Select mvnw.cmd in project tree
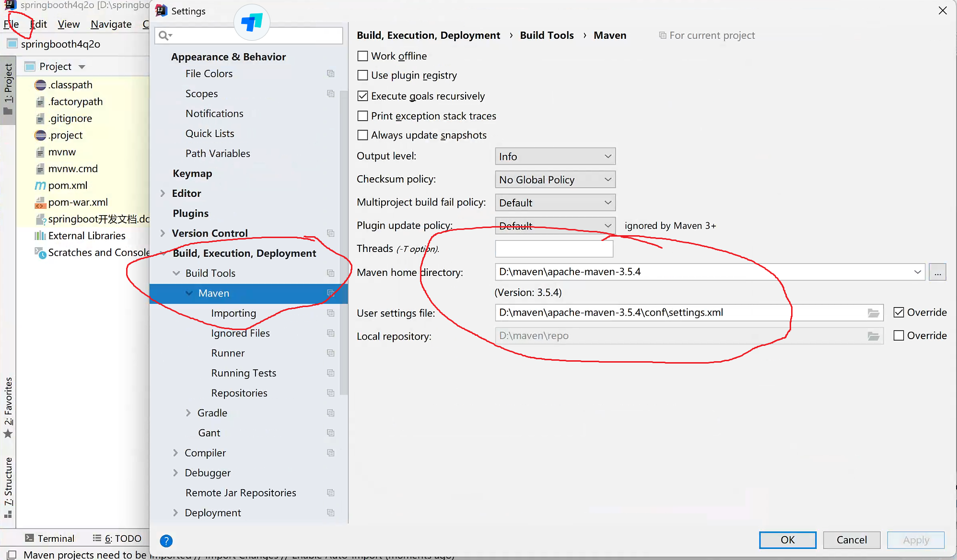The width and height of the screenshot is (957, 560). 73,169
